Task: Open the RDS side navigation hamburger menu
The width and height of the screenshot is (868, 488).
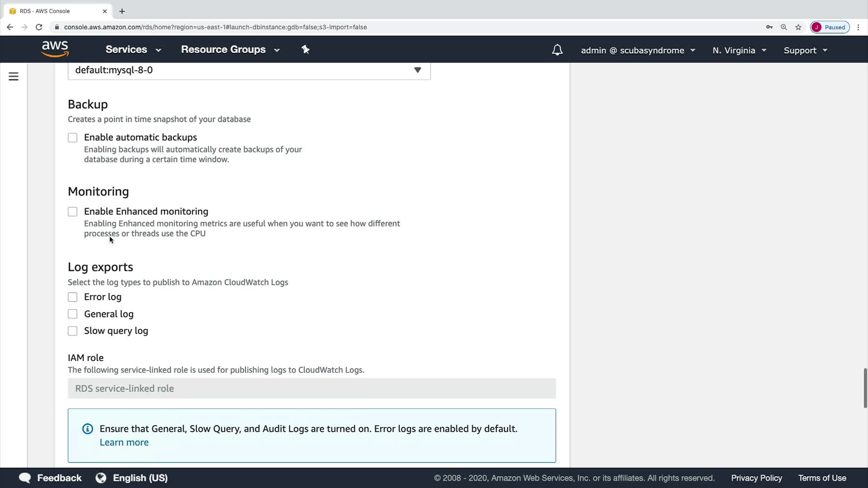Action: [x=13, y=76]
